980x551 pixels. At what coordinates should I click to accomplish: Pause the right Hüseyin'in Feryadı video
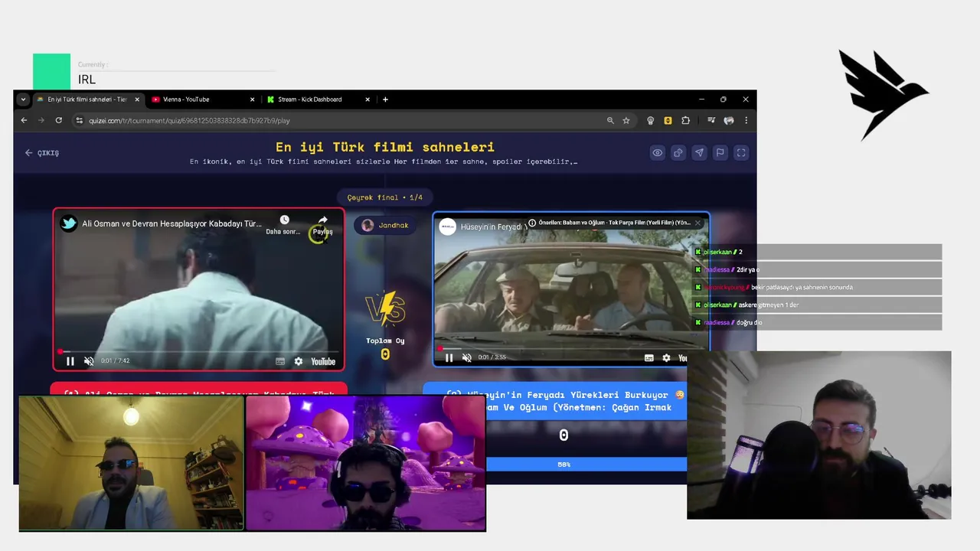[449, 357]
